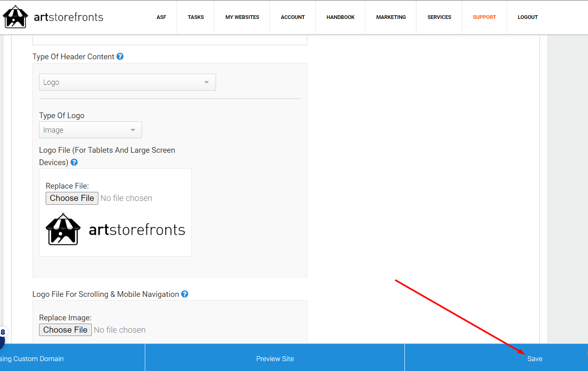Open the Type Of Header Content dropdown set to Logo

pyautogui.click(x=127, y=82)
